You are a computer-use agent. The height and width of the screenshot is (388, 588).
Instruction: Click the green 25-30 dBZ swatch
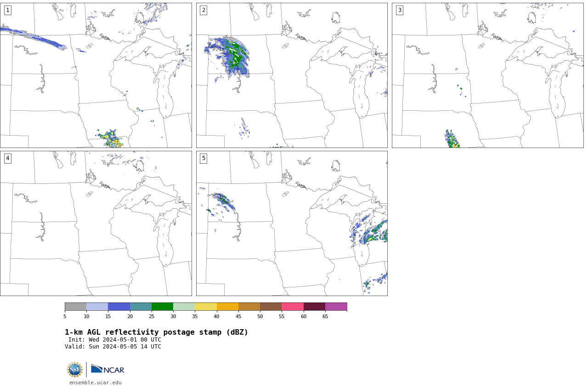tap(162, 307)
